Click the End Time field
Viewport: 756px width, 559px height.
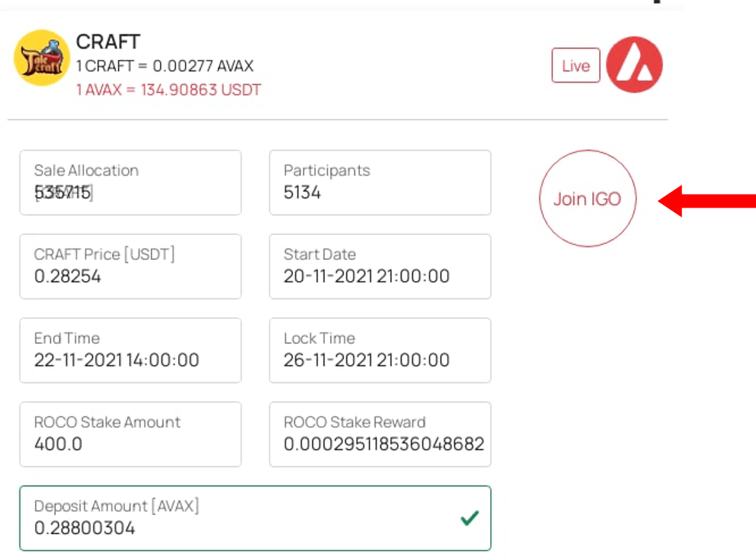(130, 351)
